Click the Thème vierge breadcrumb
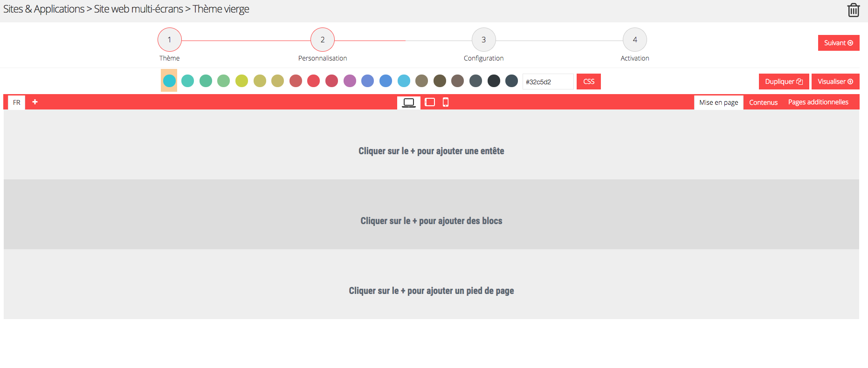This screenshot has height=368, width=868. pyautogui.click(x=221, y=9)
